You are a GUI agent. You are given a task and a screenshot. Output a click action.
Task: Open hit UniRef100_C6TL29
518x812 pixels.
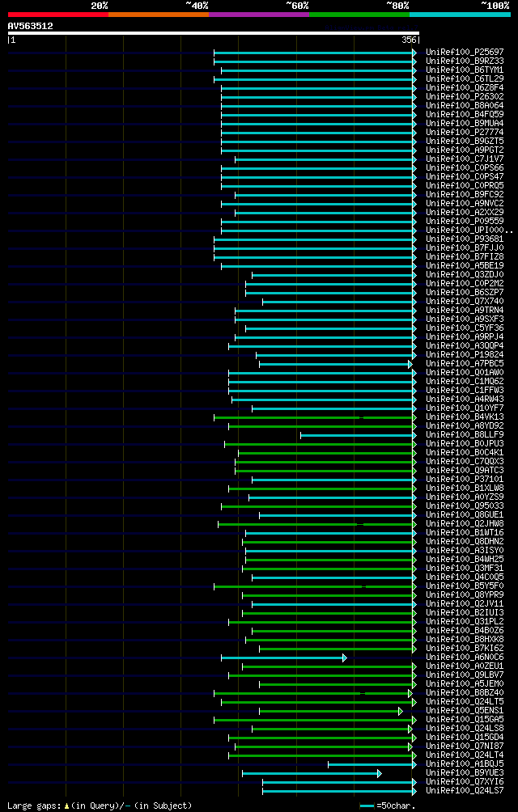tap(465, 78)
